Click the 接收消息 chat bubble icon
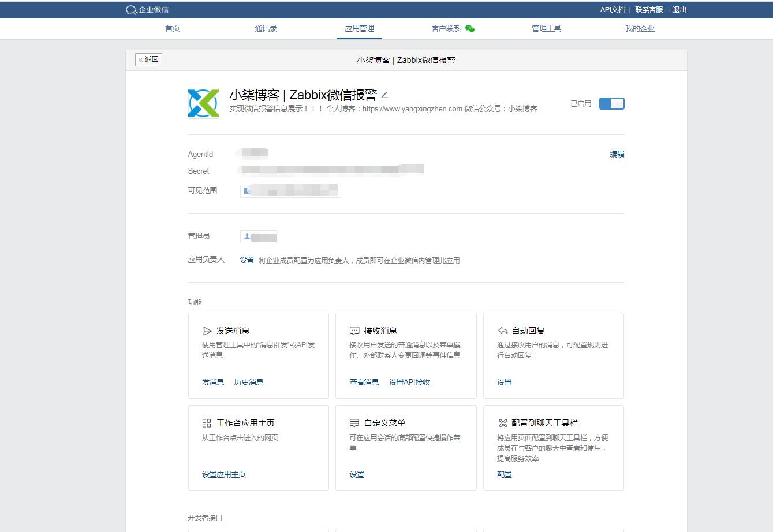Viewport: 773px width, 532px height. (x=354, y=331)
